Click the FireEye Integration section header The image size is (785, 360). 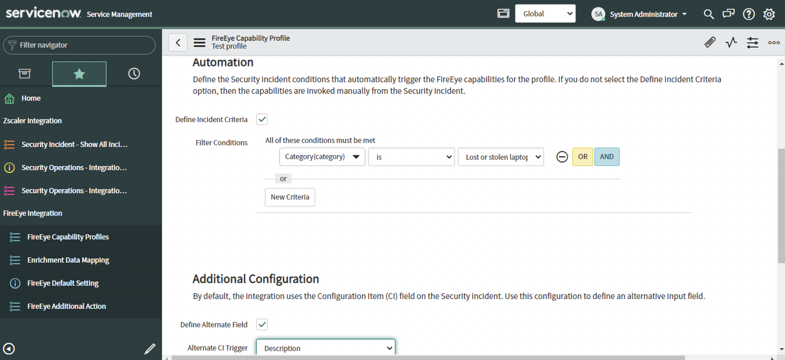coord(33,213)
